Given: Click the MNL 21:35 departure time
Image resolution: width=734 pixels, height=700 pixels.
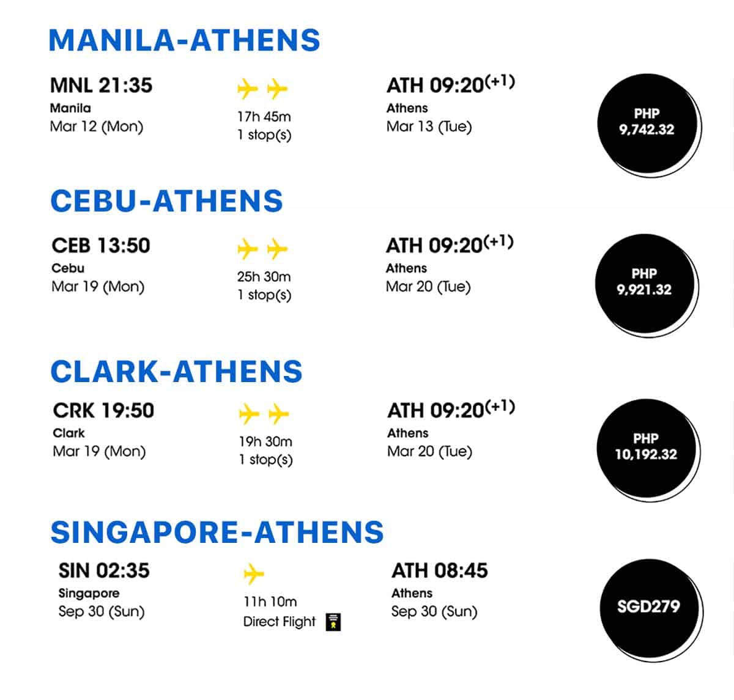Looking at the screenshot, I should tap(101, 86).
